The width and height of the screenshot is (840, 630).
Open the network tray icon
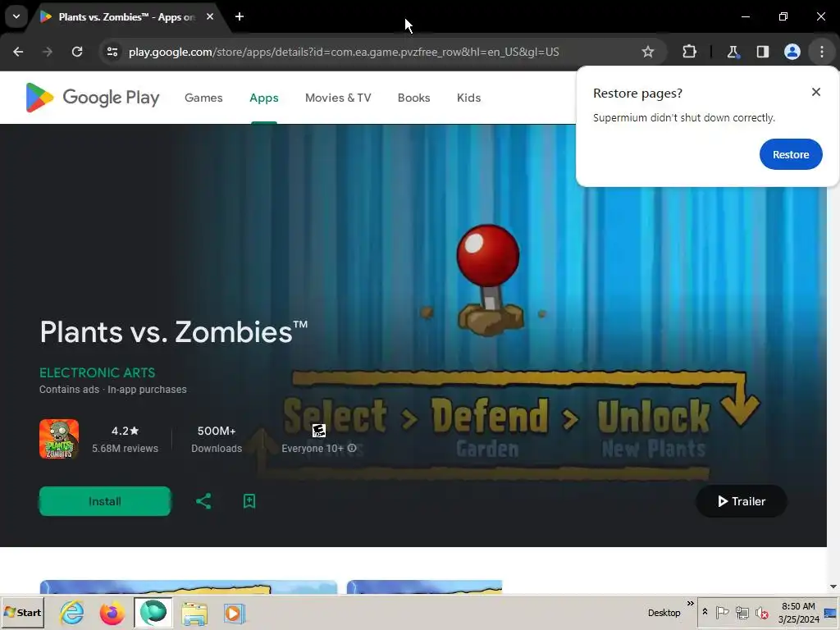[742, 612]
